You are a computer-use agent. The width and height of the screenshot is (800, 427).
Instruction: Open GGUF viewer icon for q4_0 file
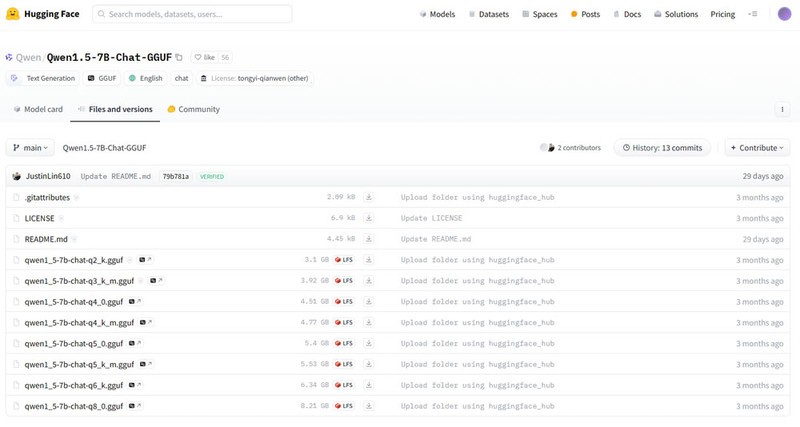click(x=135, y=302)
